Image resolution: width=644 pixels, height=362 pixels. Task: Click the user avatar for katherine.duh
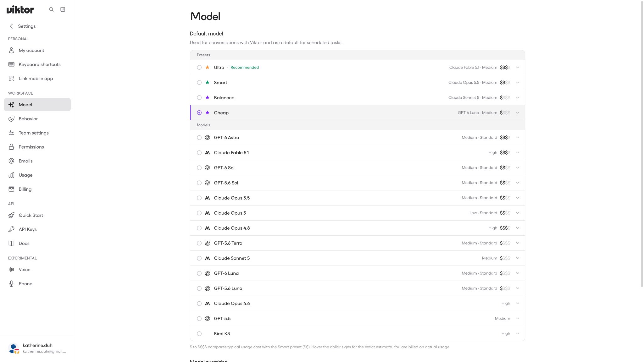pyautogui.click(x=14, y=348)
